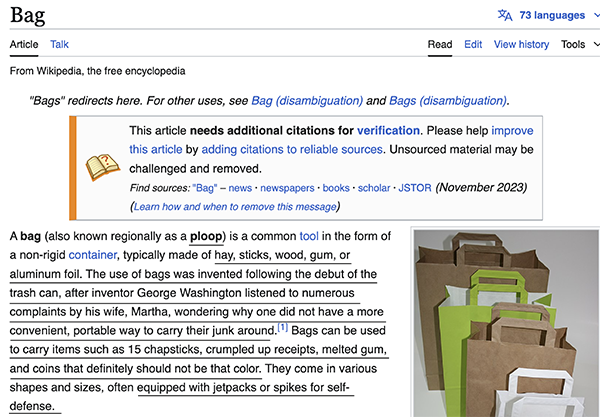Image resolution: width=600 pixels, height=417 pixels.
Task: Open the paper bags photo thumbnail
Action: click(x=506, y=323)
